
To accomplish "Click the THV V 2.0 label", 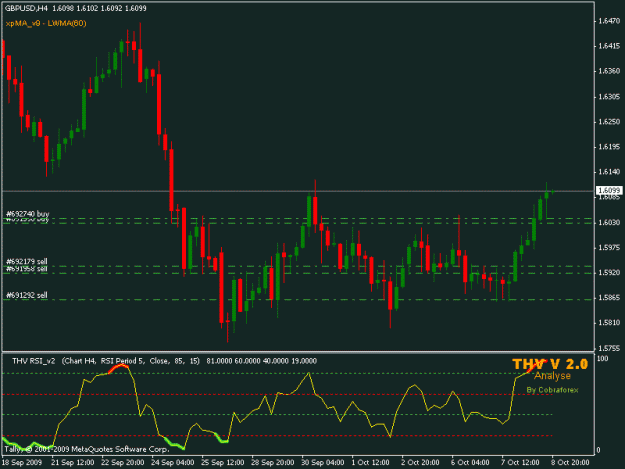I will click(550, 364).
